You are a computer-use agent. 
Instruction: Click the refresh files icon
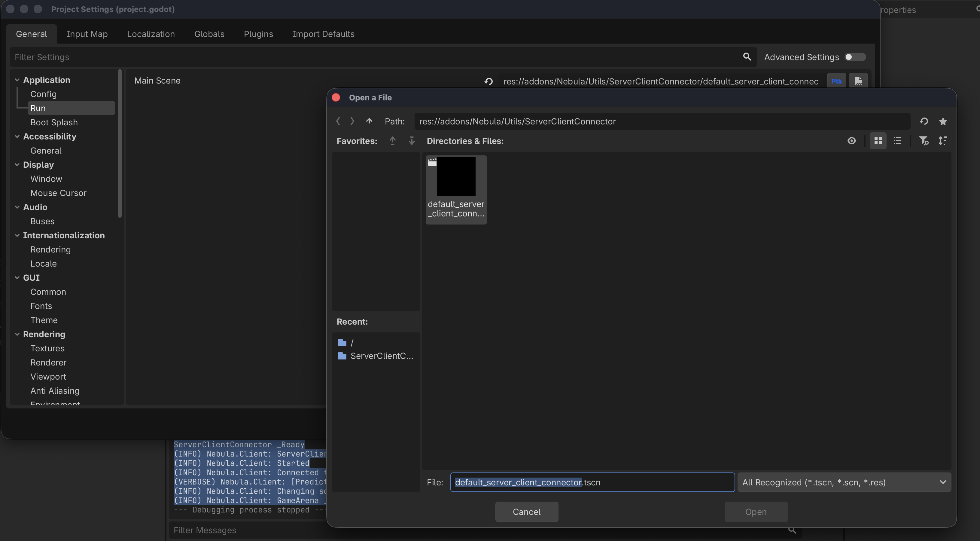pyautogui.click(x=924, y=121)
